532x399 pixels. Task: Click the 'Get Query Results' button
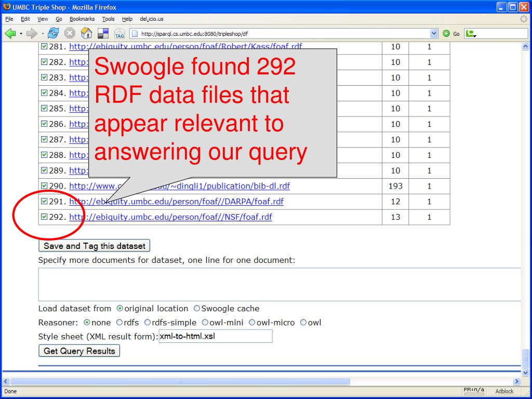coord(79,351)
